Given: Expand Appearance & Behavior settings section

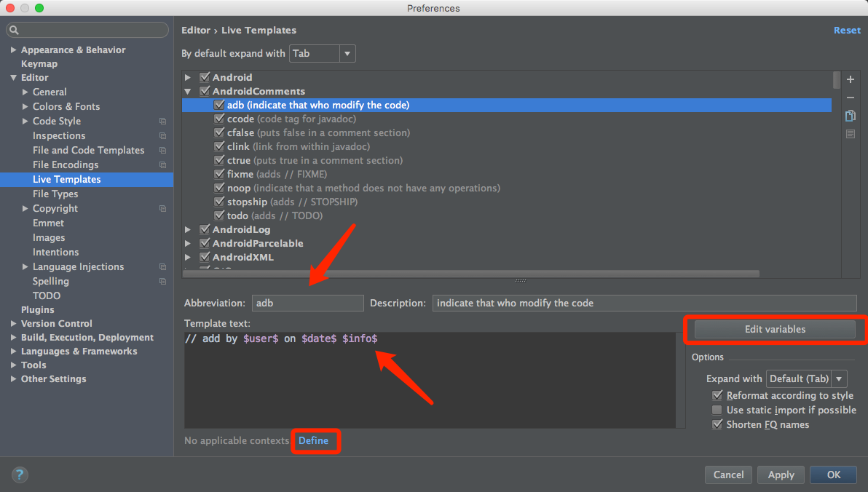Looking at the screenshot, I should (13, 49).
